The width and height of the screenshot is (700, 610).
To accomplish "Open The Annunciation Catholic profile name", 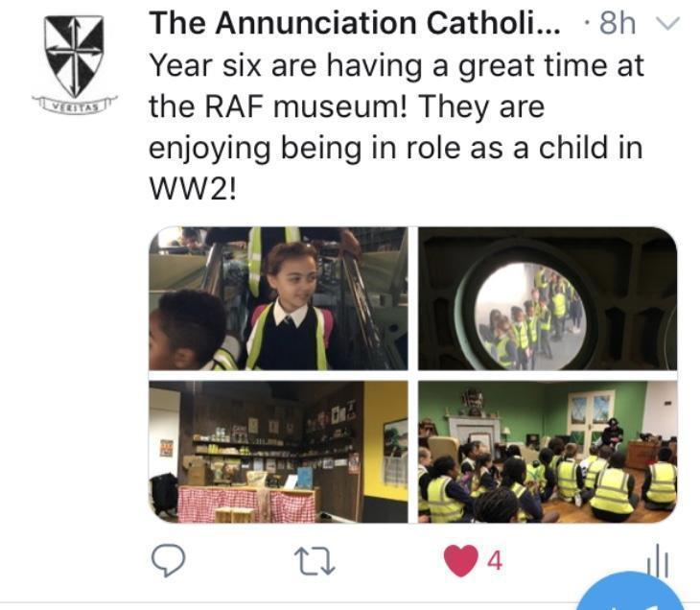I will 355,23.
